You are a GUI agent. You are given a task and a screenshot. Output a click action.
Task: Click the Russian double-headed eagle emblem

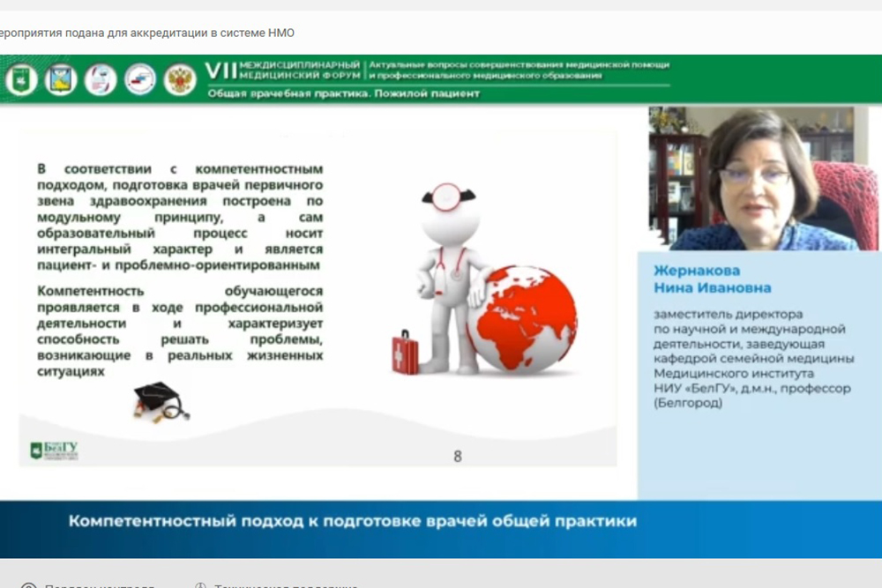(x=181, y=79)
